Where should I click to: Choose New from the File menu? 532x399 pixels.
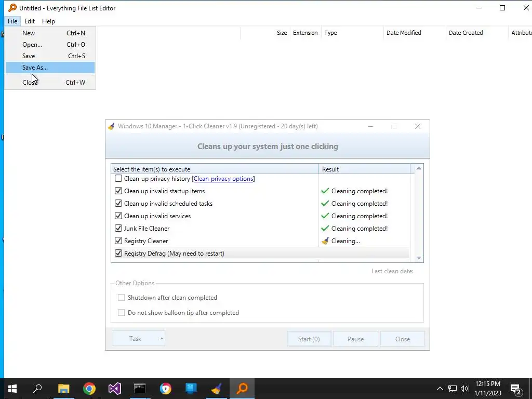pyautogui.click(x=50, y=33)
